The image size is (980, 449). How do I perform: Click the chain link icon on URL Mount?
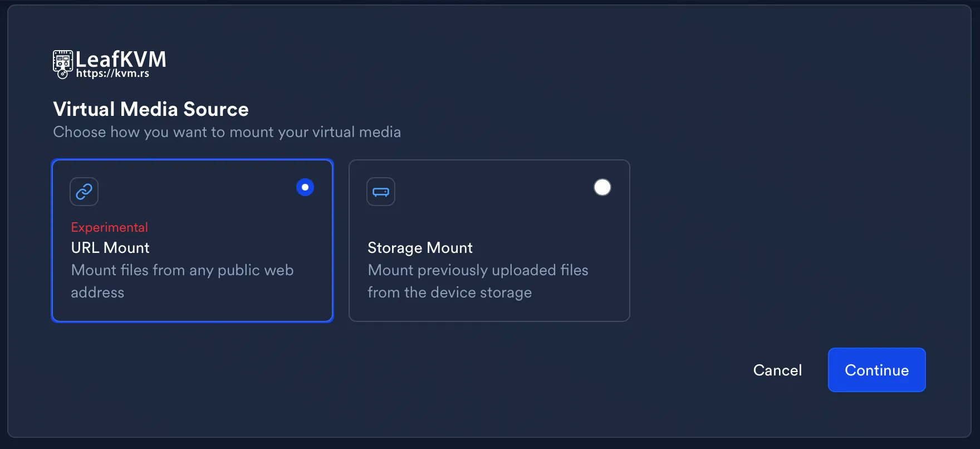84,192
